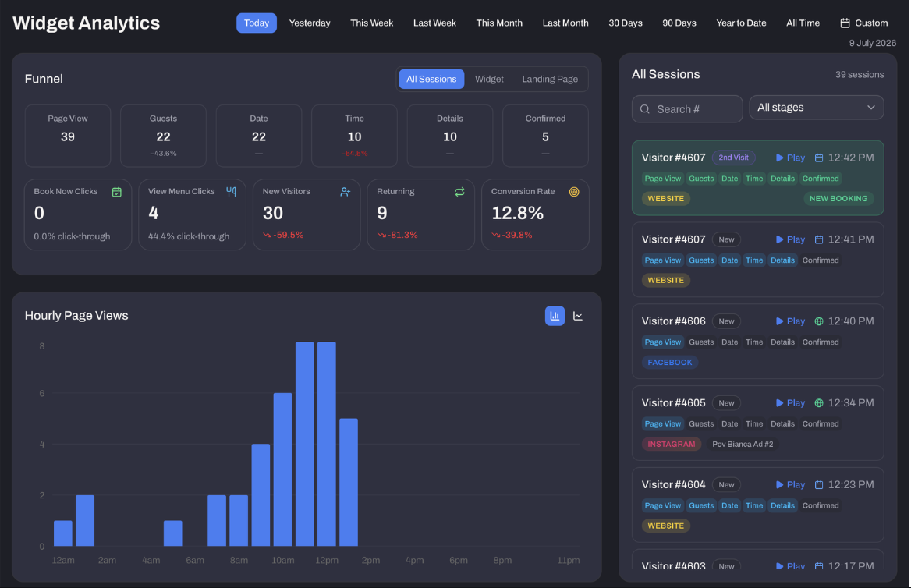Switch funnel to All Sessions
Image resolution: width=911 pixels, height=588 pixels.
click(x=431, y=79)
